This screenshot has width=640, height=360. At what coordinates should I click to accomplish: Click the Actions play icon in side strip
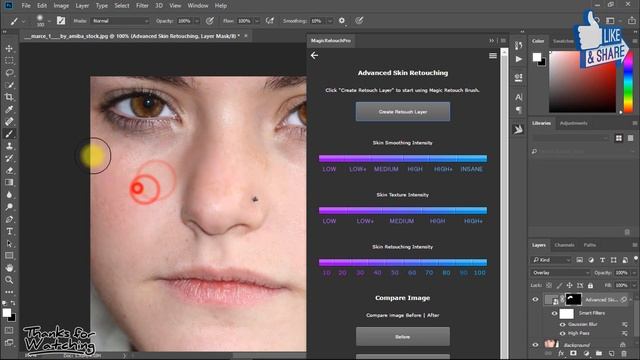tap(518, 59)
